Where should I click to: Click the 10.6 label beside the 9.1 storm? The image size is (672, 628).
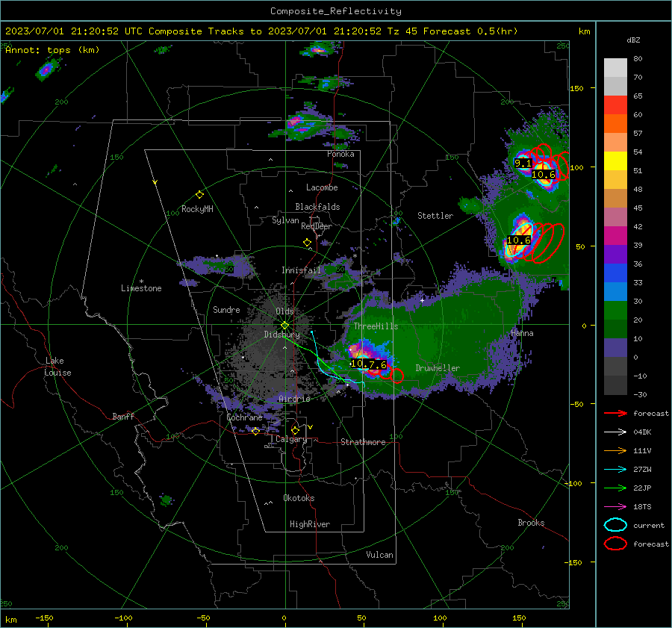[544, 175]
